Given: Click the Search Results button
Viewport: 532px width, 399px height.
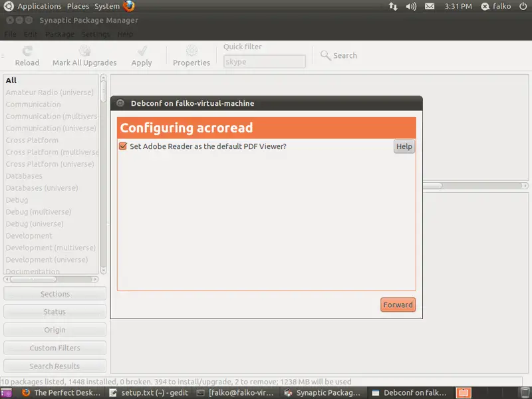Looking at the screenshot, I should tap(55, 366).
